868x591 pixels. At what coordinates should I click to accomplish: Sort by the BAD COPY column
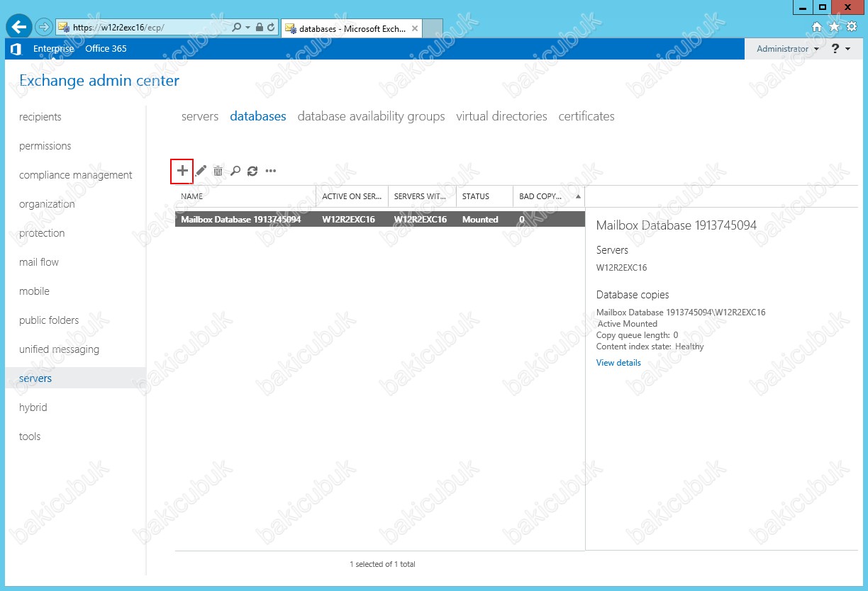pyautogui.click(x=548, y=196)
